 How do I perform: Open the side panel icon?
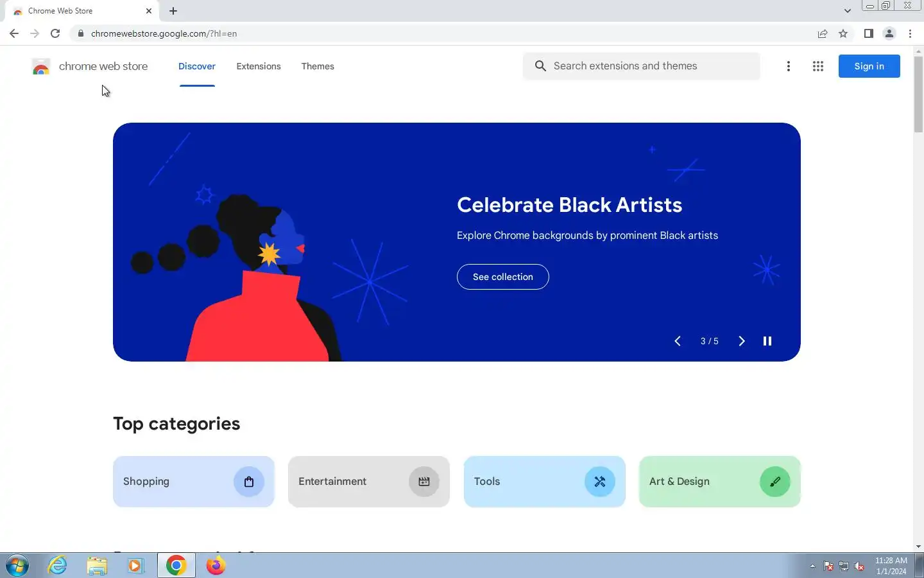pyautogui.click(x=868, y=33)
